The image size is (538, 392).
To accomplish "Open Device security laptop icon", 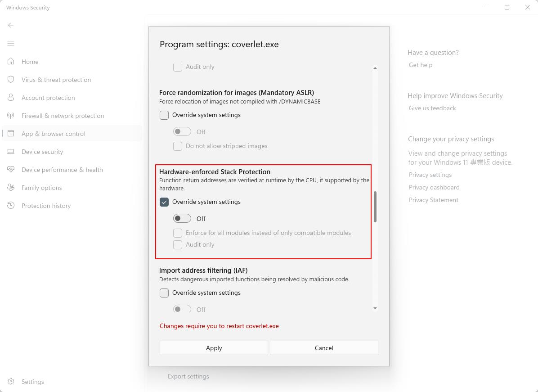I will (x=11, y=152).
